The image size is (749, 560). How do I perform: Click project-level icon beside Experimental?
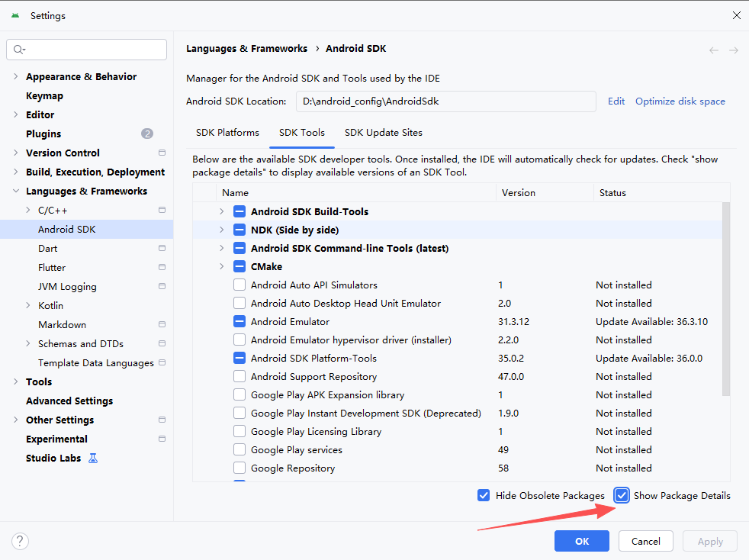click(x=162, y=439)
